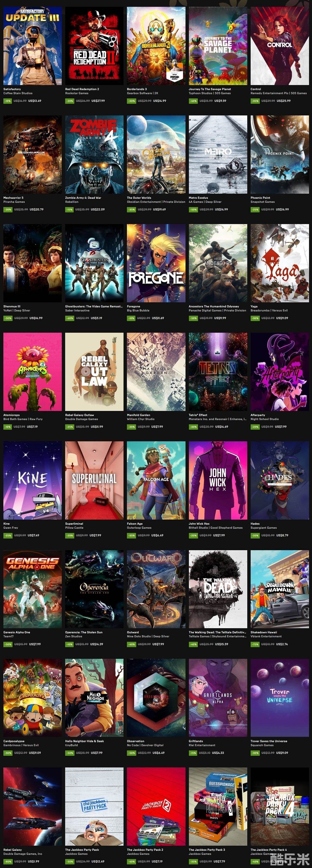Select the Borderlands 3 cover image
The width and height of the screenshot is (312, 868).
click(x=156, y=46)
